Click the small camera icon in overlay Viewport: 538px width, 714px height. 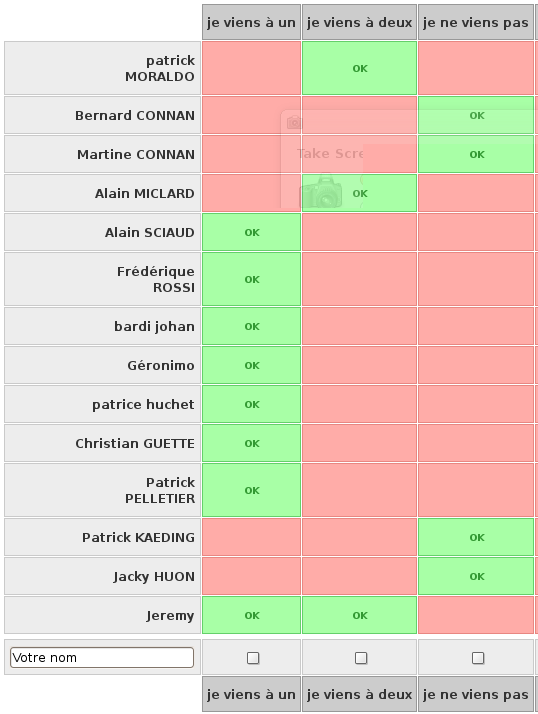[294, 122]
